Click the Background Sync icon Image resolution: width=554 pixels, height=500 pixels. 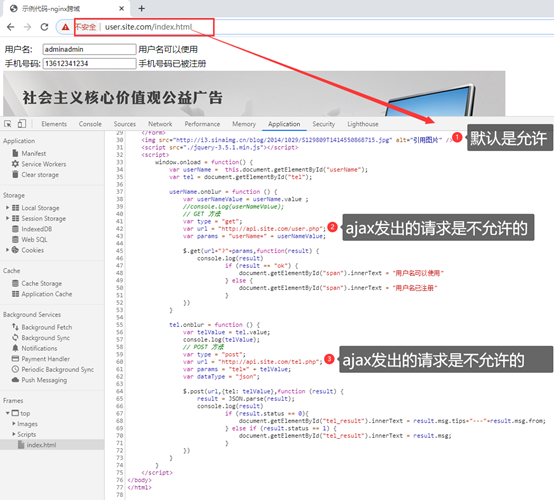point(15,337)
